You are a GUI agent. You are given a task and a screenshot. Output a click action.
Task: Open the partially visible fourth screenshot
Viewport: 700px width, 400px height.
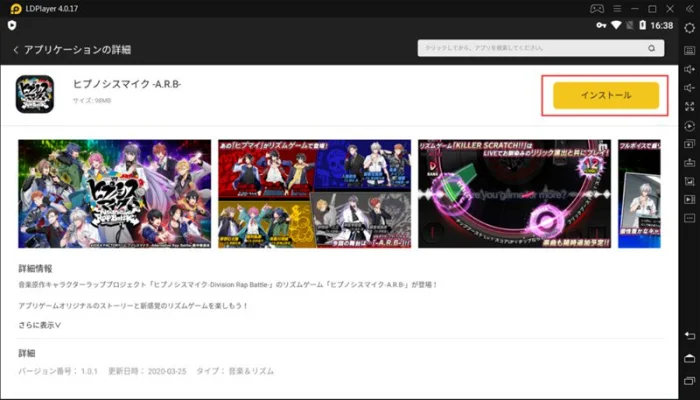(x=639, y=194)
